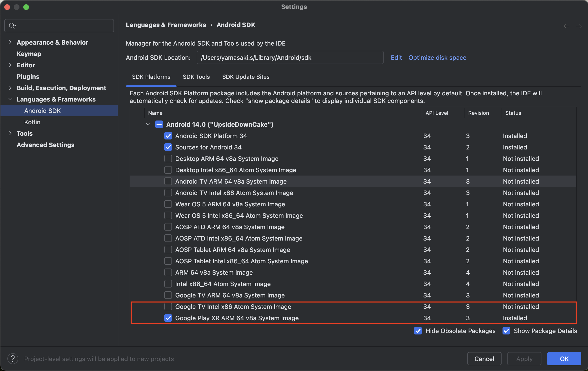Image resolution: width=588 pixels, height=371 pixels.
Task: Switch to the SDK Platforms tab
Action: point(151,77)
